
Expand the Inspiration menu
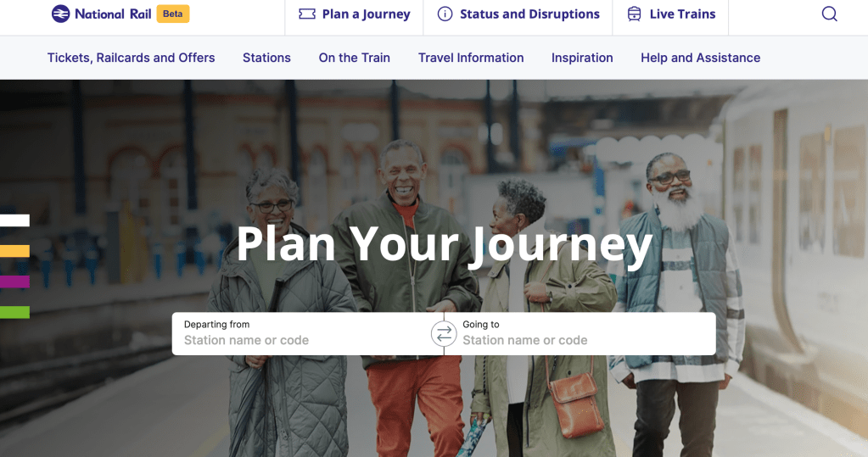pos(582,58)
